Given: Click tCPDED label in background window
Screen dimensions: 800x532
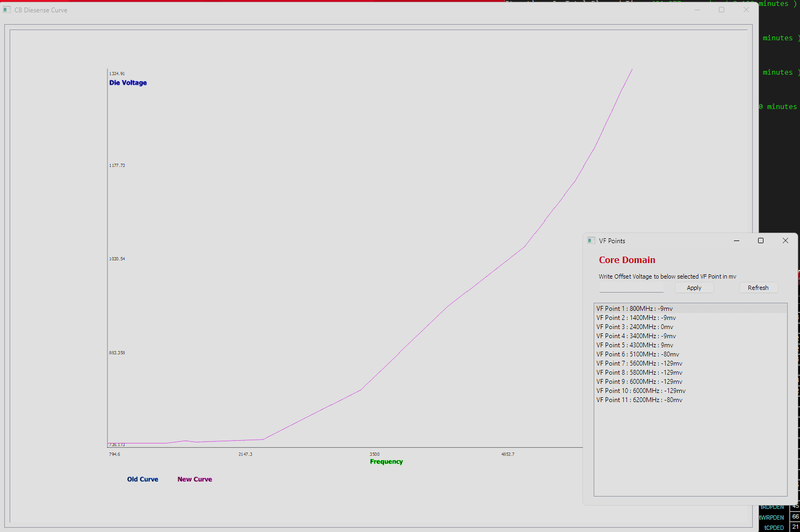Looking at the screenshot, I should [x=774, y=528].
